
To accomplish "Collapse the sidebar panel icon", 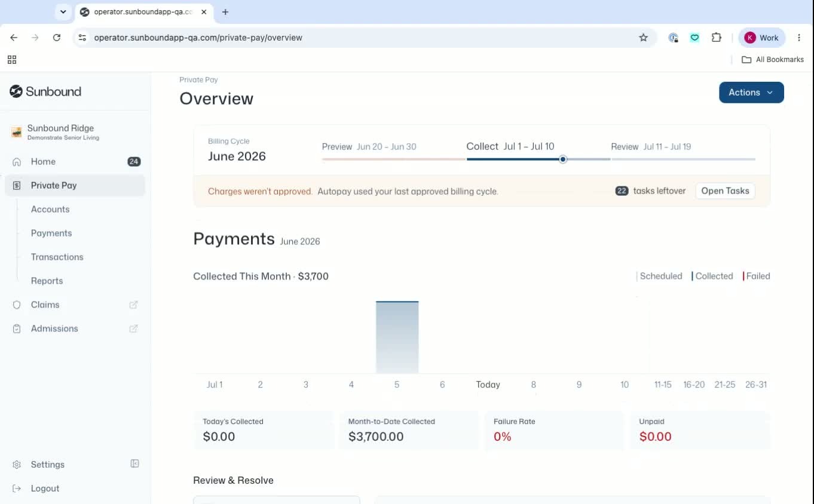I will (135, 463).
